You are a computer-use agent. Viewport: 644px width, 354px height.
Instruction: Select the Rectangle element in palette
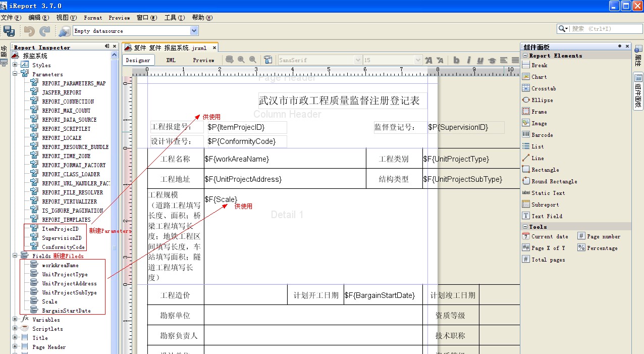pyautogui.click(x=541, y=170)
